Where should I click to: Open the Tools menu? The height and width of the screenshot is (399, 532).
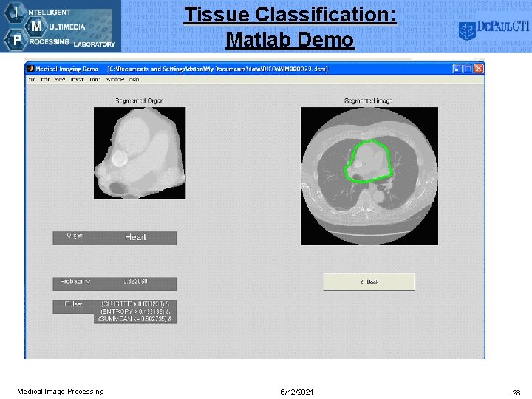point(95,79)
